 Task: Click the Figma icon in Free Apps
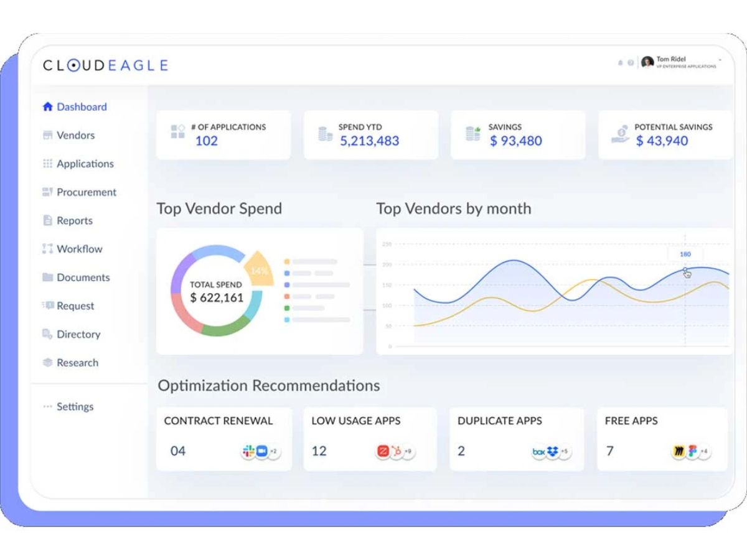click(692, 452)
